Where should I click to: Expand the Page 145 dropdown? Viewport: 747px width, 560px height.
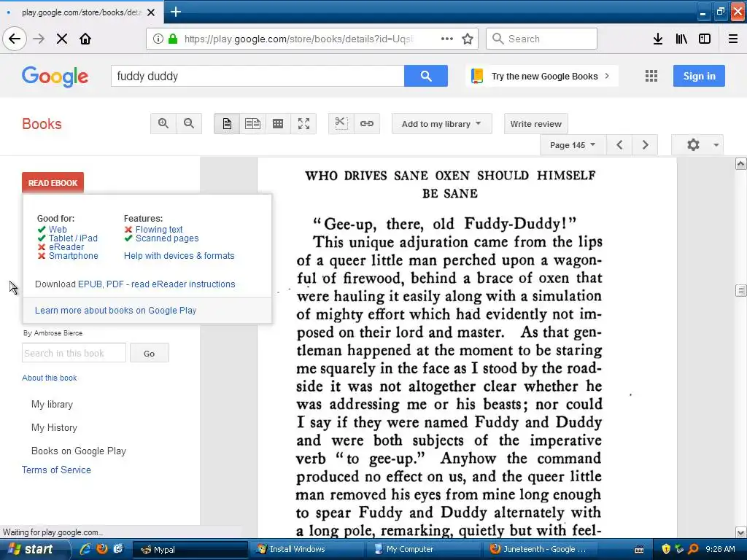pos(573,145)
